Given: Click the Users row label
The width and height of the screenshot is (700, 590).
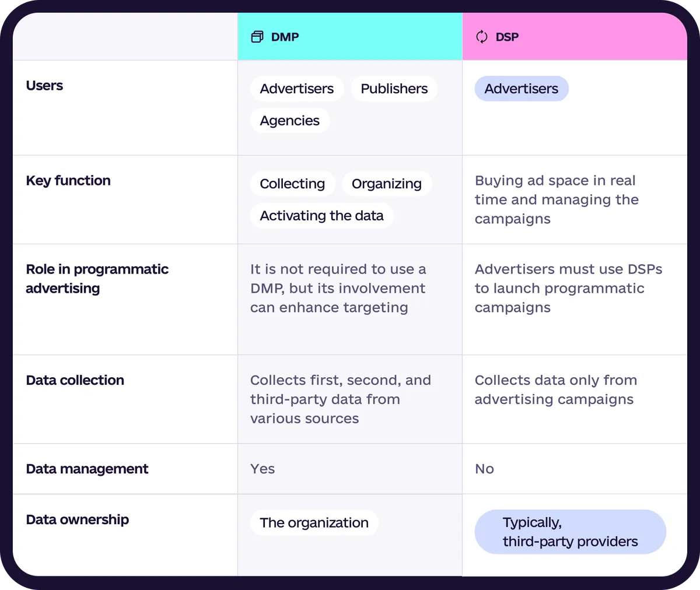Looking at the screenshot, I should [x=44, y=86].
